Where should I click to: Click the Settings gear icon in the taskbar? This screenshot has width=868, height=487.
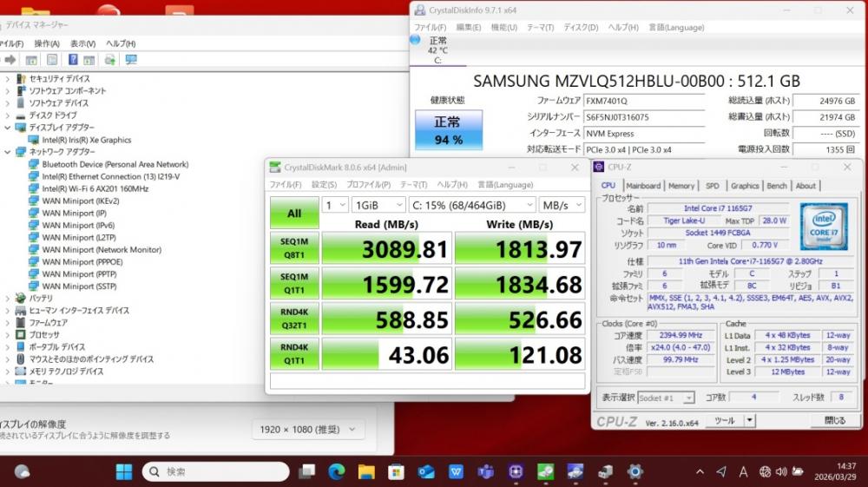click(x=635, y=471)
